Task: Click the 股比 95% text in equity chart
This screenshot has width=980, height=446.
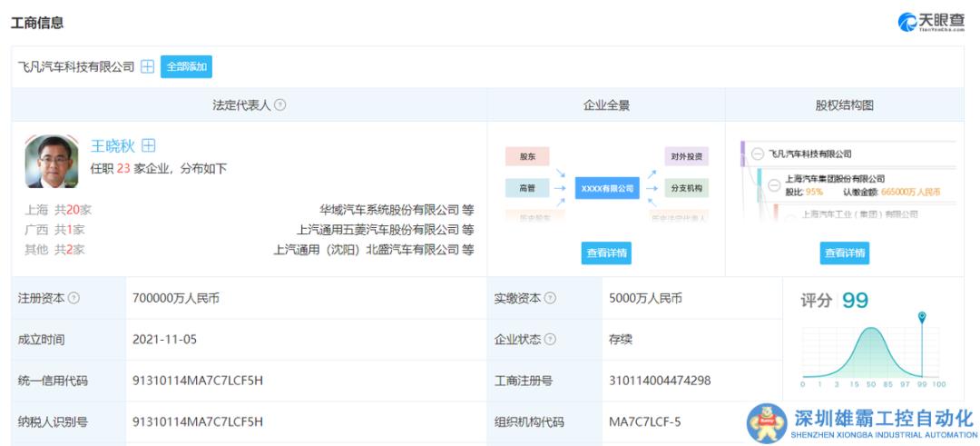Action: (804, 192)
